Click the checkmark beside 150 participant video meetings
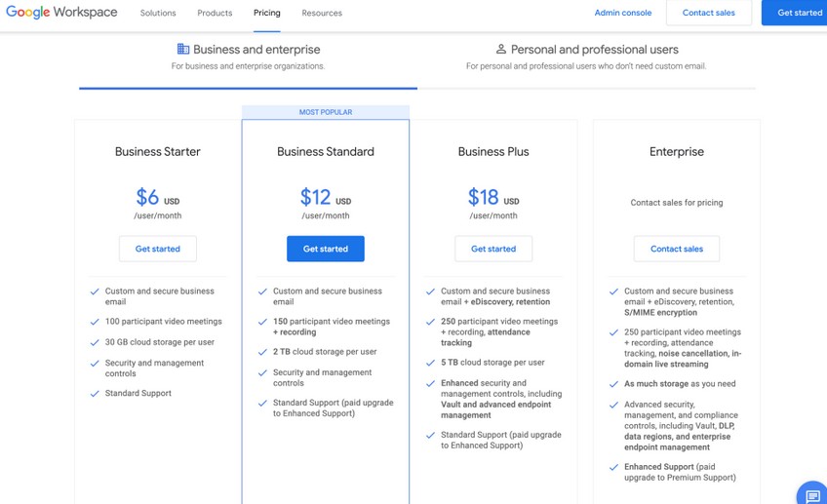 click(x=262, y=322)
